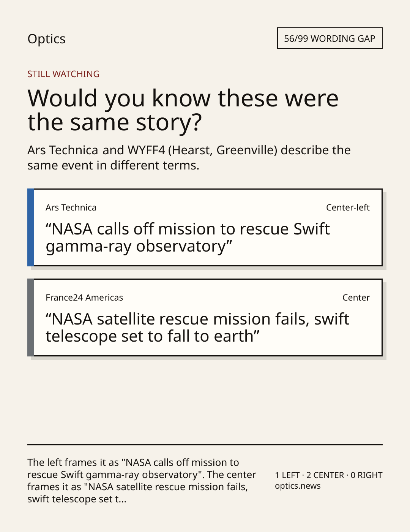Select the 1 LEFT · 2 CENTER · 0 RIGHT tally
The height and width of the screenshot is (532, 410).
(329, 475)
